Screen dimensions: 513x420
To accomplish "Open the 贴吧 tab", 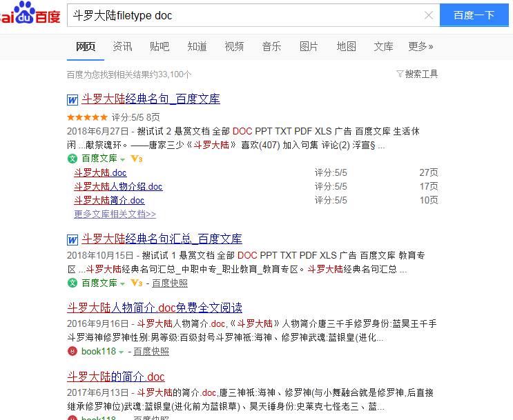I will point(159,47).
